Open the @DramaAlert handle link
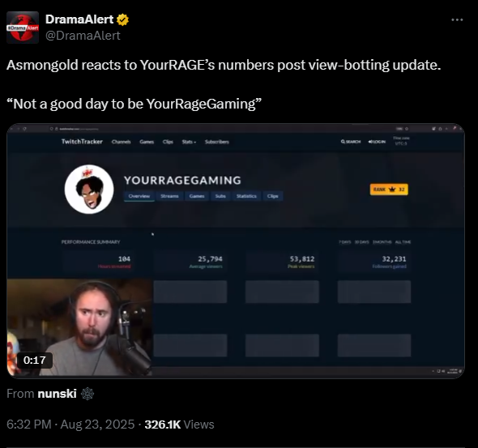This screenshot has height=448, width=478. click(x=83, y=36)
